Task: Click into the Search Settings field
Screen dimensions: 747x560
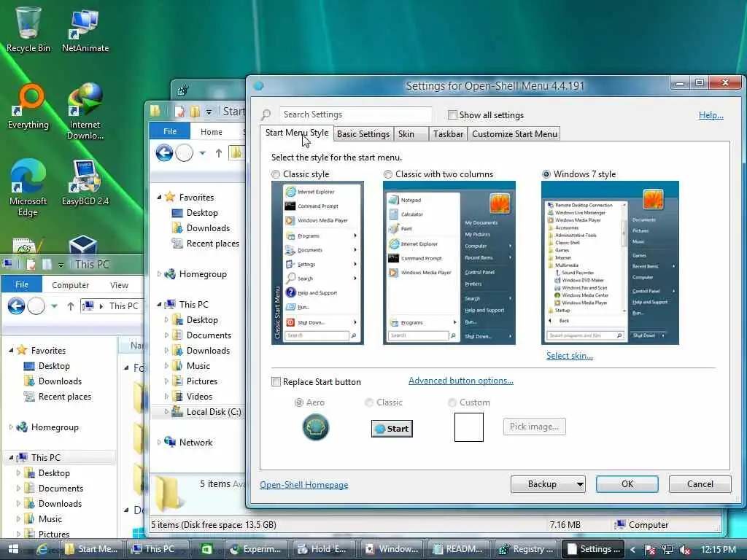Action: click(355, 114)
